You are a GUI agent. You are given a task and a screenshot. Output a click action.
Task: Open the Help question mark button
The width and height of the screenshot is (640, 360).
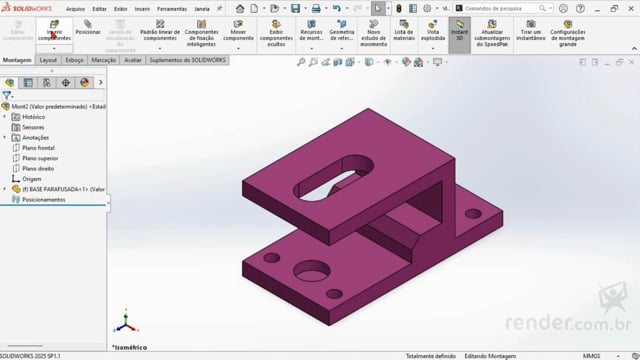580,8
